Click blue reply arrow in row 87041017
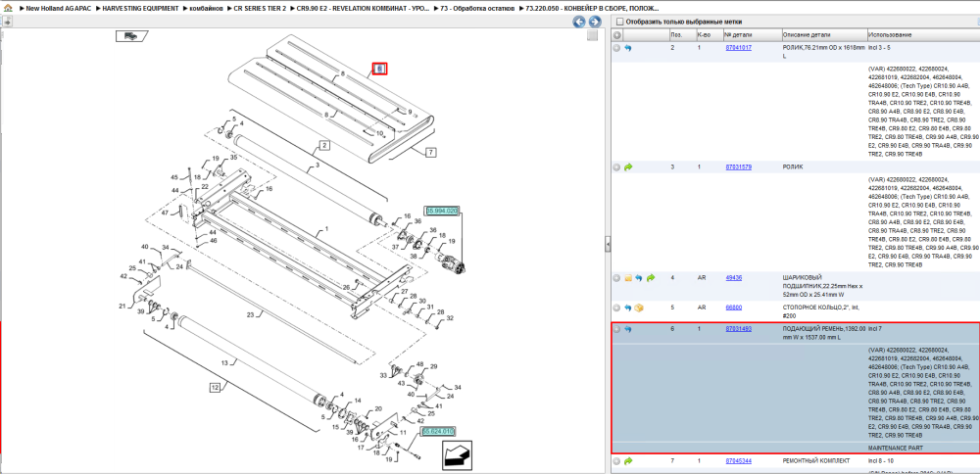 pos(628,48)
